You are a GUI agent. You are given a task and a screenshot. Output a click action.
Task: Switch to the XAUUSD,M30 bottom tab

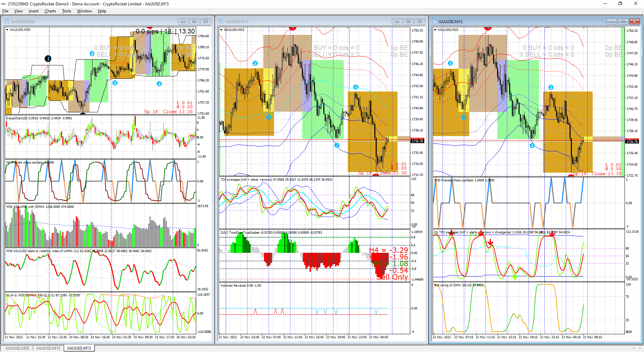click(17, 348)
